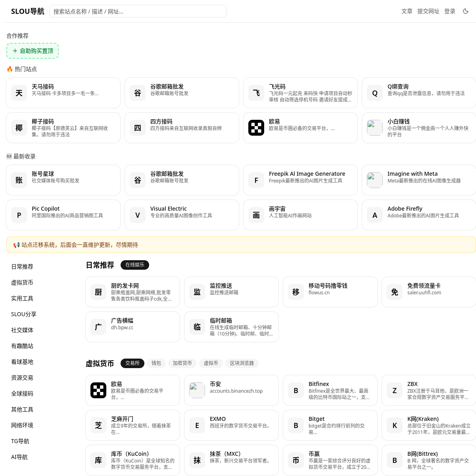Click the 广告横幅 site icon
The width and height of the screenshot is (476, 476).
coord(98,327)
